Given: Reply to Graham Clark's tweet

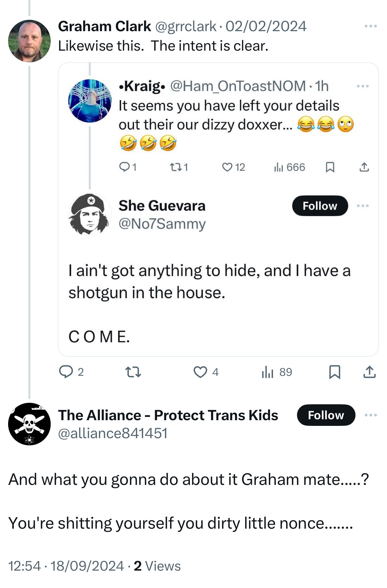Looking at the screenshot, I should 66,372.
